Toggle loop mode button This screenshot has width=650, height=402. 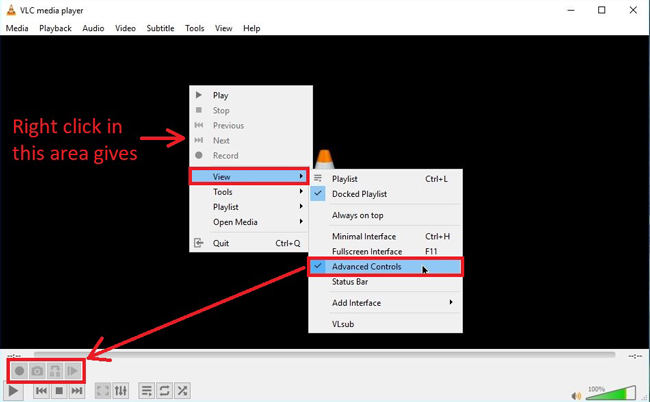point(164,391)
